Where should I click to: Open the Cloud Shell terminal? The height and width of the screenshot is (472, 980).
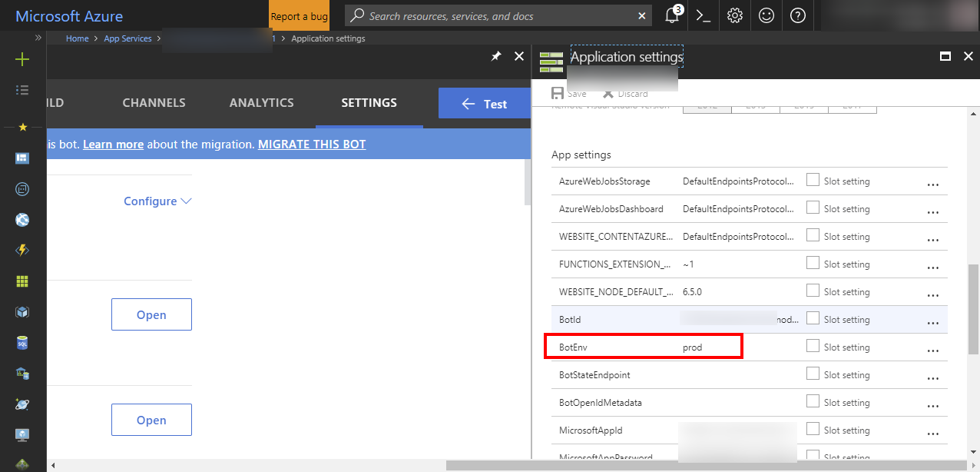pos(702,15)
